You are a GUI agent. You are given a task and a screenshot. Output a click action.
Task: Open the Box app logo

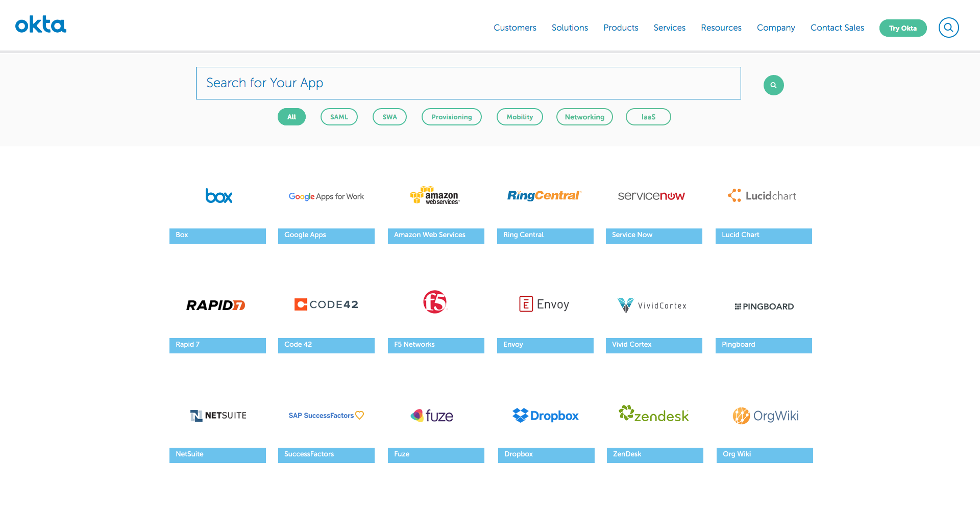[218, 196]
